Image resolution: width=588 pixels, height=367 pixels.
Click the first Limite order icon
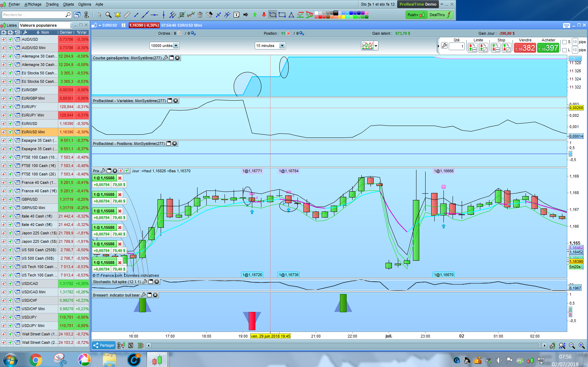click(x=472, y=48)
